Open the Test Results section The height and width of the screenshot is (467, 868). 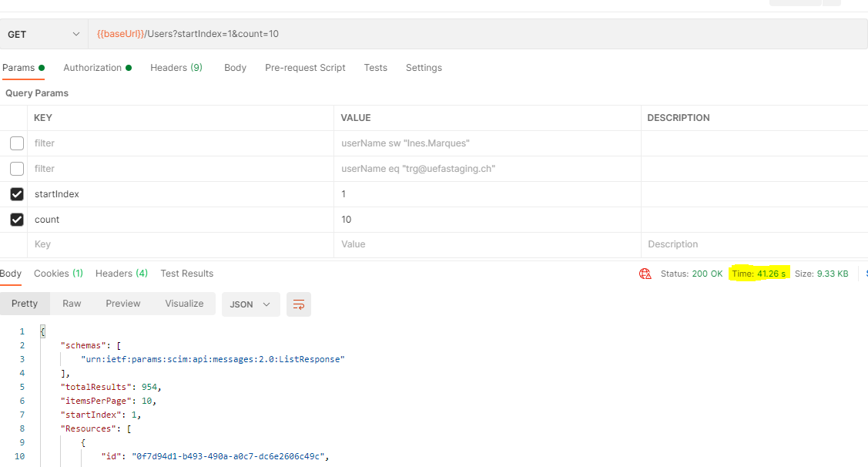186,273
